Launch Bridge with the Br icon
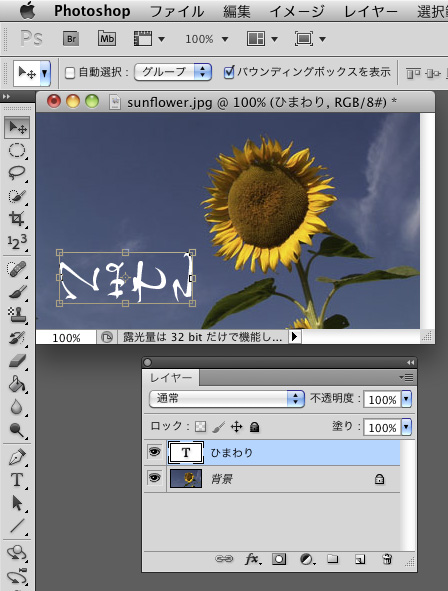Viewport: 448px width, 591px height. 70,39
